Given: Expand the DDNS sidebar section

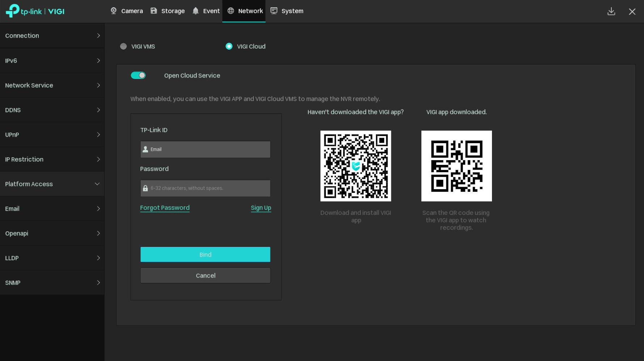Looking at the screenshot, I should point(52,110).
